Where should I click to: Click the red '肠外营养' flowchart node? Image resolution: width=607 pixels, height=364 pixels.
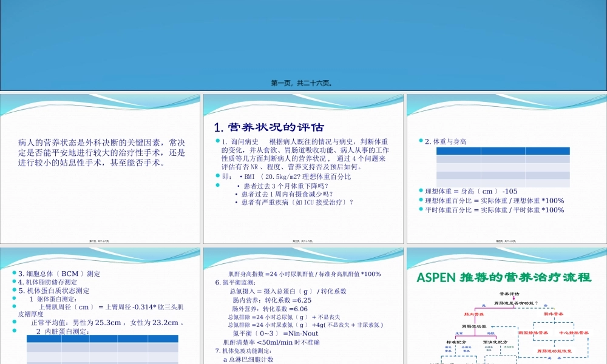[554, 314]
